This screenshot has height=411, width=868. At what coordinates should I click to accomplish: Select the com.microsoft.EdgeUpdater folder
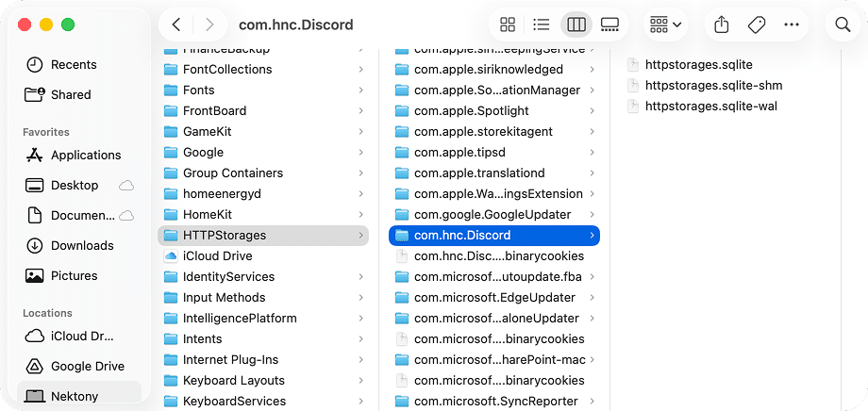494,298
